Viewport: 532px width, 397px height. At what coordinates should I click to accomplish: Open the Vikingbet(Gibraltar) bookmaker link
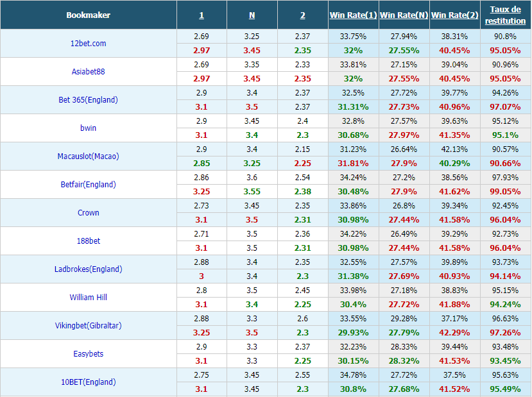[x=88, y=325]
